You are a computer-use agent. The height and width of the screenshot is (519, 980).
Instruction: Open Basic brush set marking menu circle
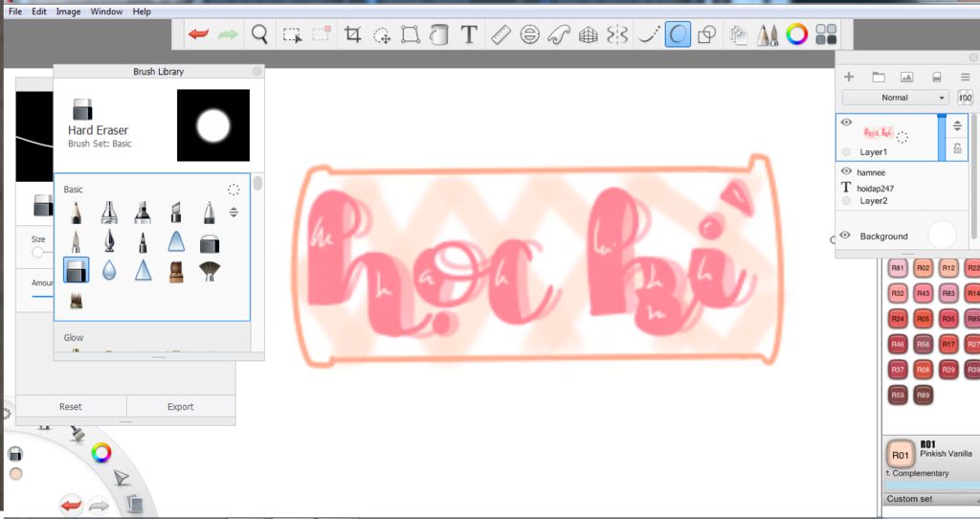234,190
